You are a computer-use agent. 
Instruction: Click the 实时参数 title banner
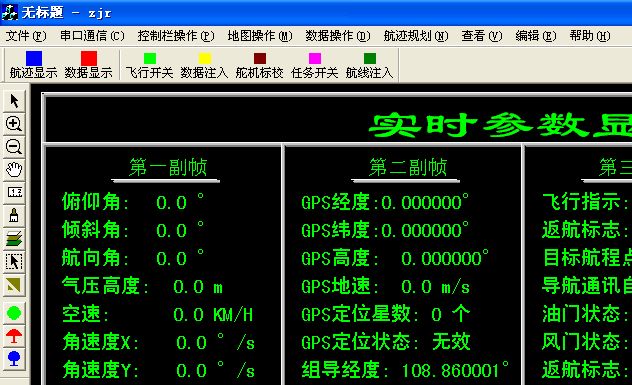(500, 125)
